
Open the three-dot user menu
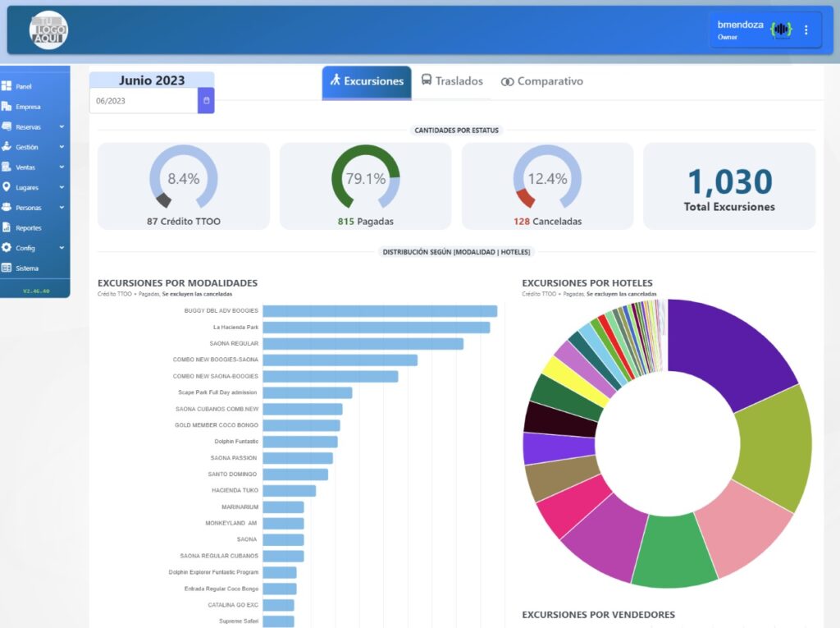click(x=806, y=30)
